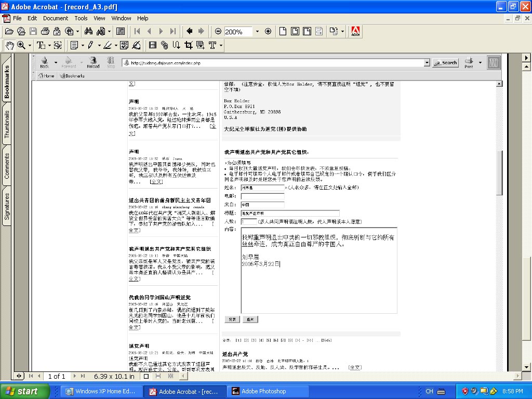This screenshot has width=532, height=399.
Task: Click the Open file folder icon
Action: (9, 32)
